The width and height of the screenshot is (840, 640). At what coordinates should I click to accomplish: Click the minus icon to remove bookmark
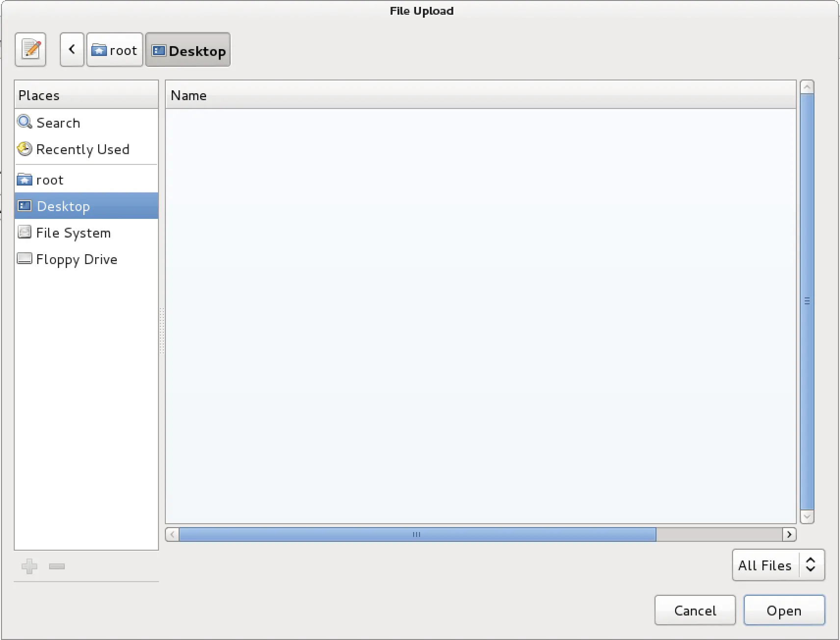click(x=57, y=566)
